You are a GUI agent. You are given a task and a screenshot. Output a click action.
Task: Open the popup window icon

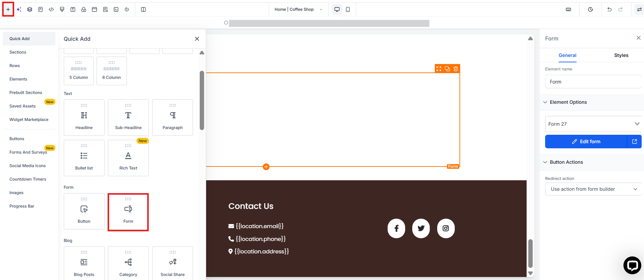pyautogui.click(x=94, y=9)
